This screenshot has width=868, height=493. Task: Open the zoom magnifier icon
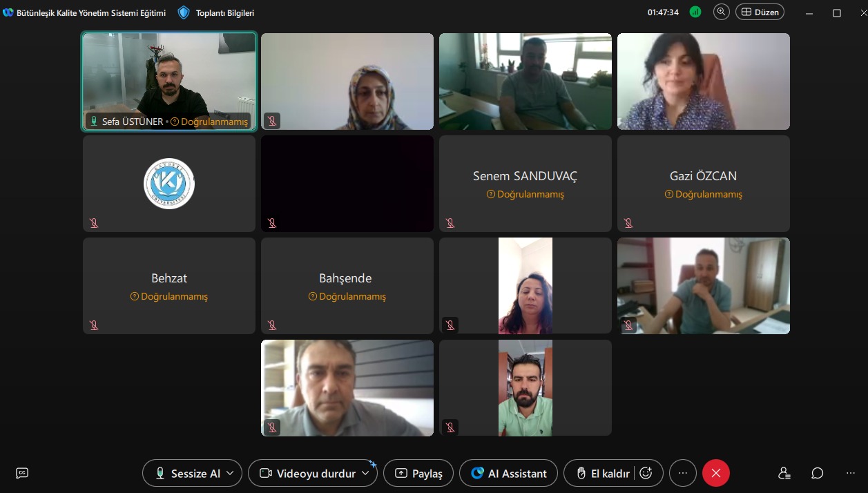click(722, 12)
